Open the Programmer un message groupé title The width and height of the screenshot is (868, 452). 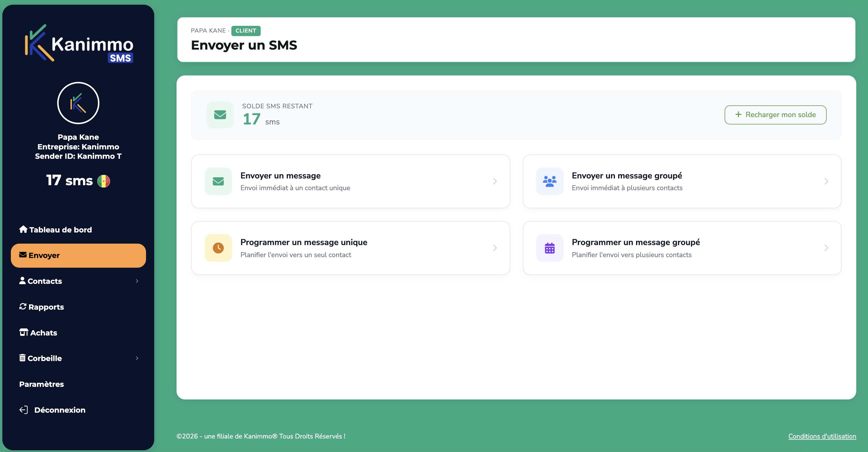(x=636, y=242)
